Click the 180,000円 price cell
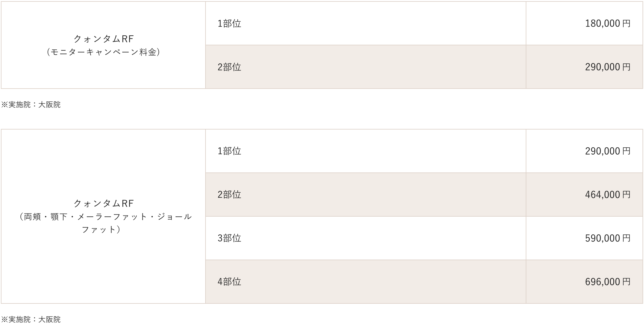This screenshot has width=644, height=328. 608,23
